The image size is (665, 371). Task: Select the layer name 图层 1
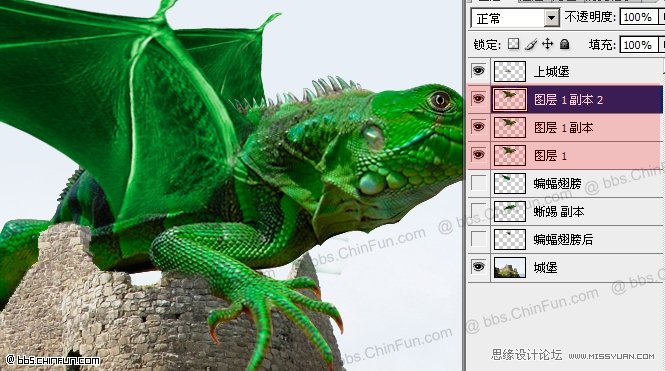(x=550, y=156)
